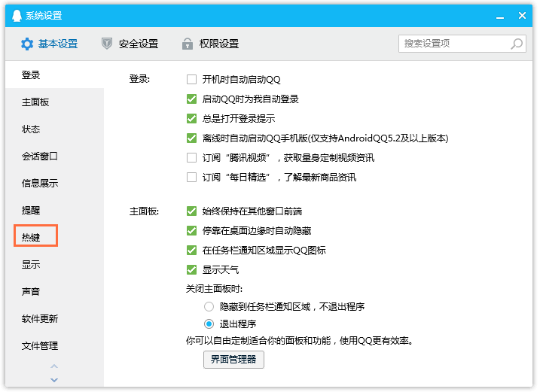Click the lock icon of 权限设置

click(x=187, y=44)
